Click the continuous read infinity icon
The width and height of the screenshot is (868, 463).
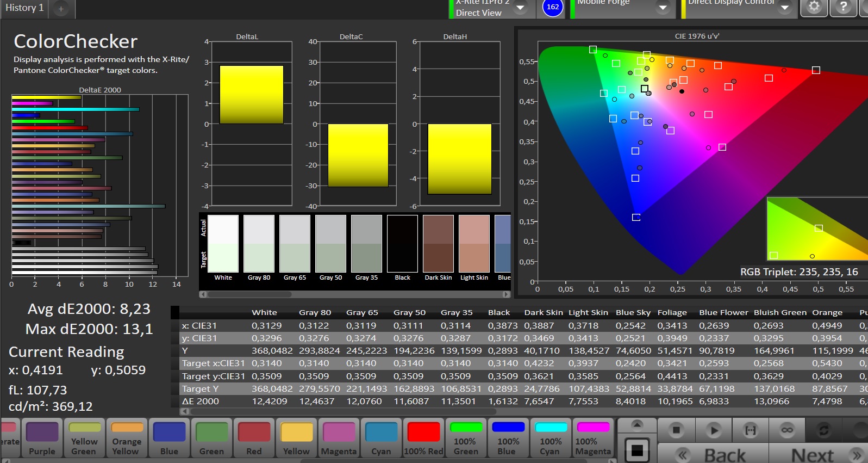pos(787,430)
